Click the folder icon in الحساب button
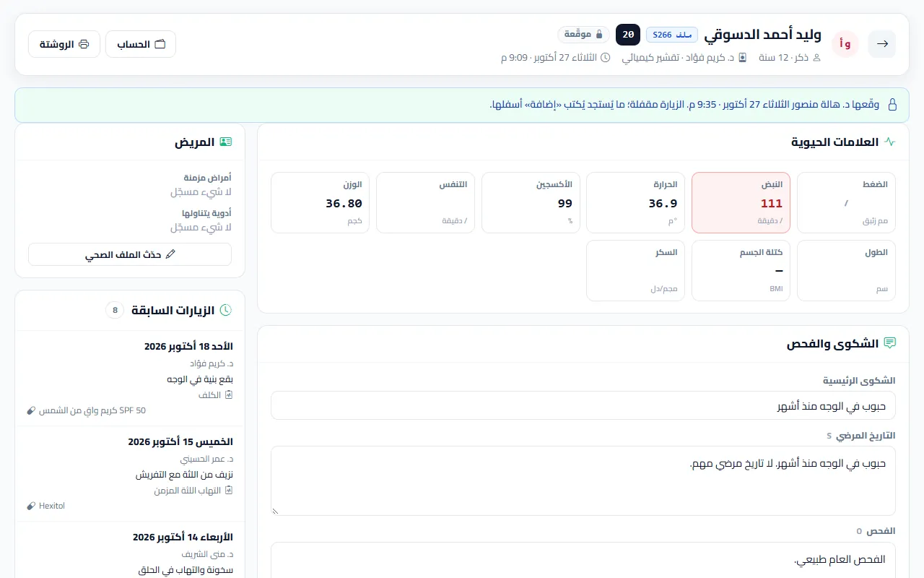The width and height of the screenshot is (924, 578). point(160,44)
